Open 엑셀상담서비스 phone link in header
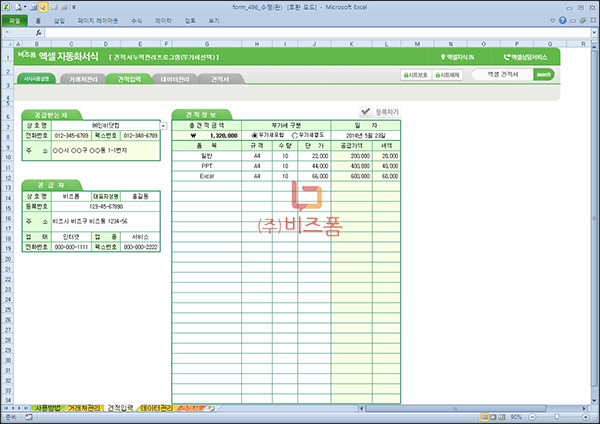Screen dimensions: 600x424 point(525,57)
